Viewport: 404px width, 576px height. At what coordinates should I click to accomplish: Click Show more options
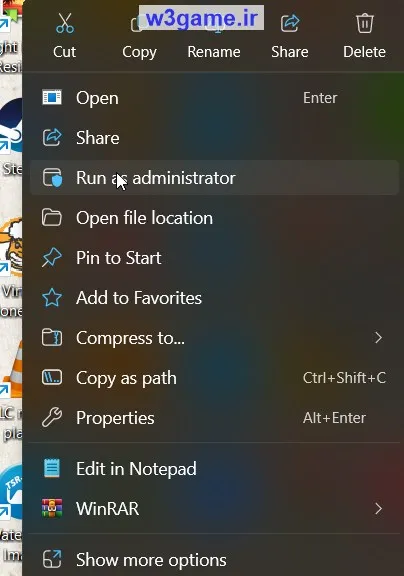214,559
